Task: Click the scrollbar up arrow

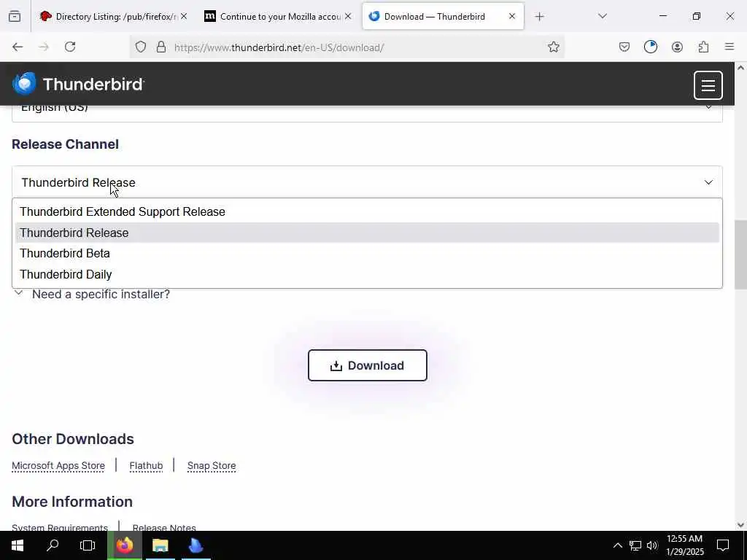Action: tap(740, 68)
